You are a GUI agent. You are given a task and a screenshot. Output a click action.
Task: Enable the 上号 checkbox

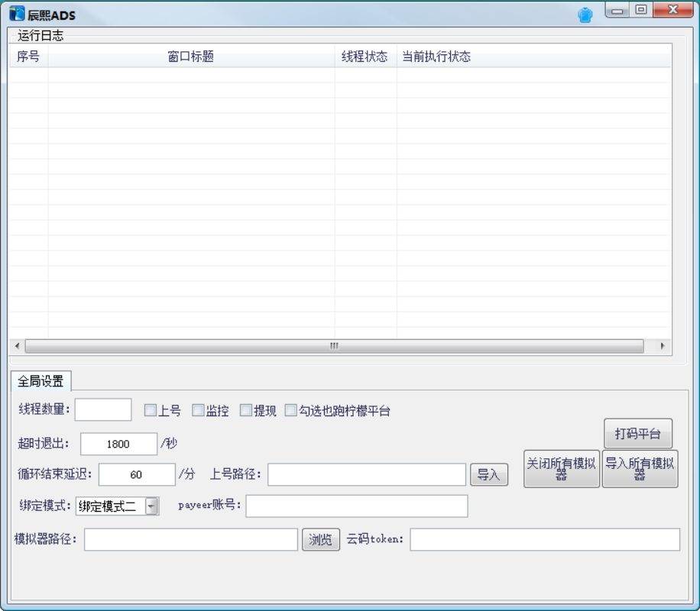pyautogui.click(x=151, y=411)
